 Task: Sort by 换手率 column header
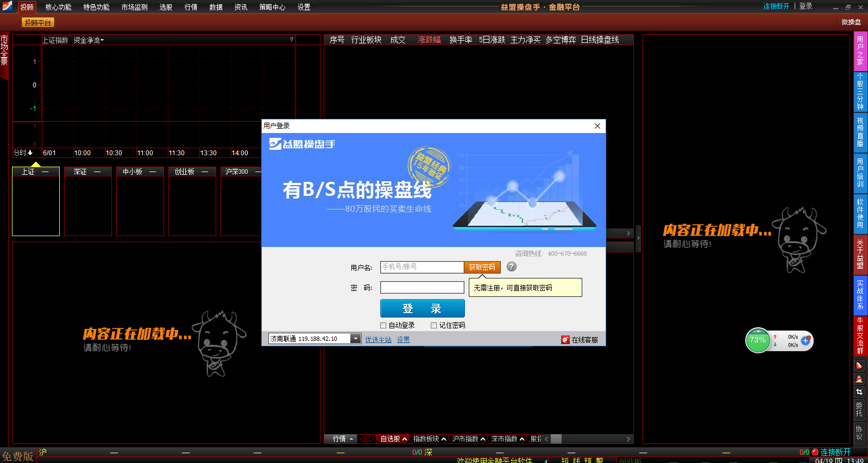[x=461, y=40]
